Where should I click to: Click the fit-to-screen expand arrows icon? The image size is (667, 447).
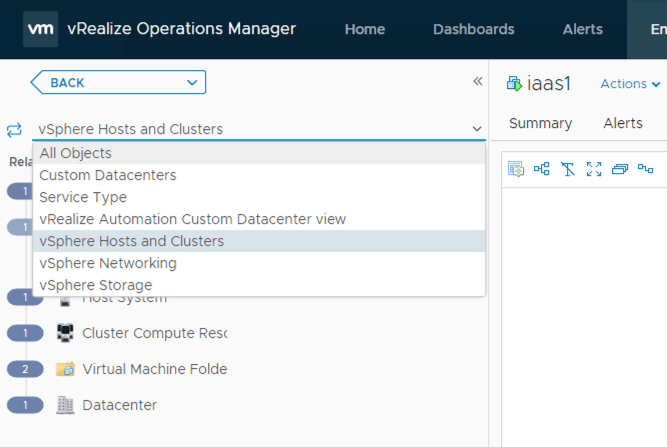[594, 169]
